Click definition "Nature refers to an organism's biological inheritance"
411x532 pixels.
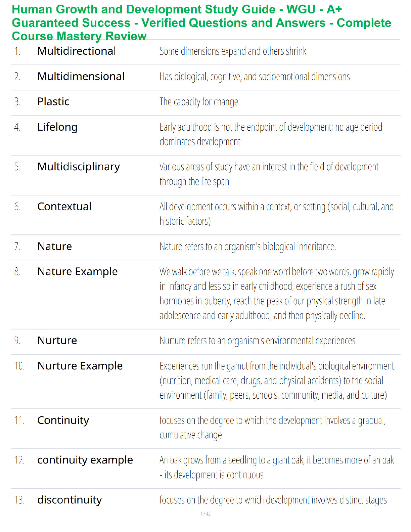pos(247,247)
